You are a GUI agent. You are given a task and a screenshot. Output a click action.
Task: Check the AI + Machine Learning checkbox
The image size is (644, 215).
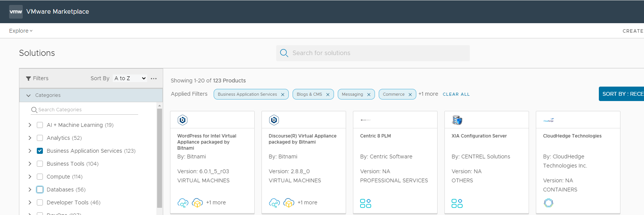40,125
